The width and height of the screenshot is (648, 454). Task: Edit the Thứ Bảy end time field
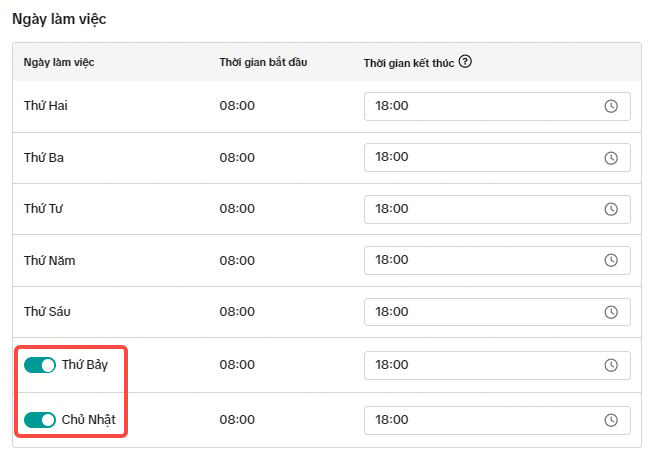480,365
